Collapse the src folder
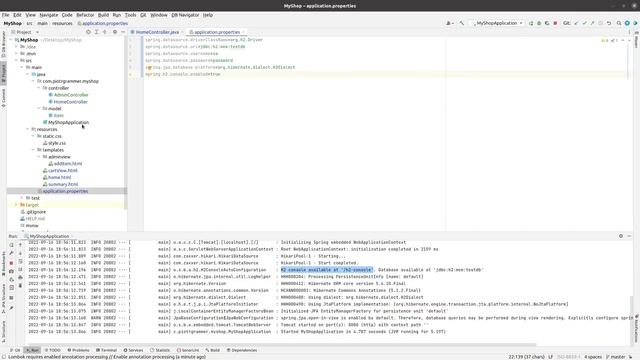 (x=16, y=60)
